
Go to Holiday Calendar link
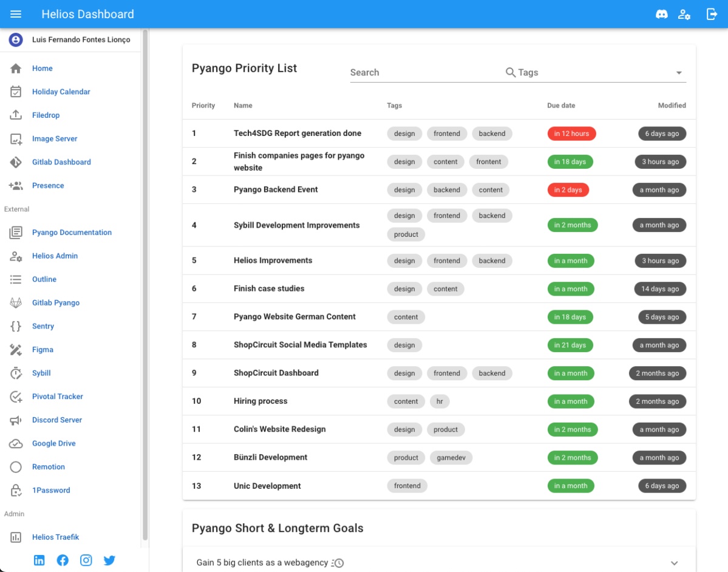61,92
